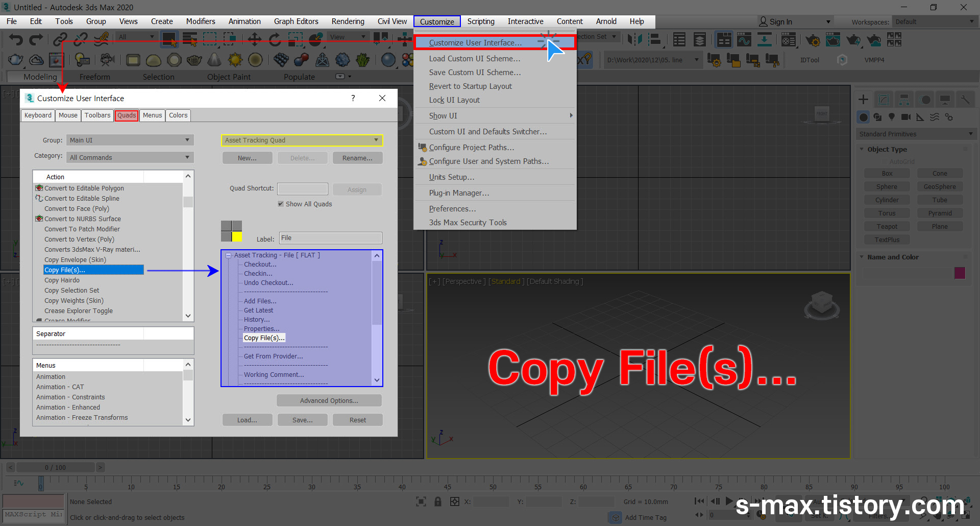Click the Advanced Options... button
The image size is (980, 526).
tap(329, 400)
